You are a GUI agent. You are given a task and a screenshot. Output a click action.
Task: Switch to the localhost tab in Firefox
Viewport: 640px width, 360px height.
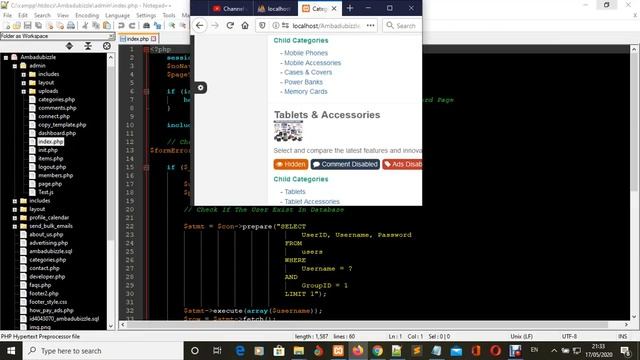pos(275,8)
